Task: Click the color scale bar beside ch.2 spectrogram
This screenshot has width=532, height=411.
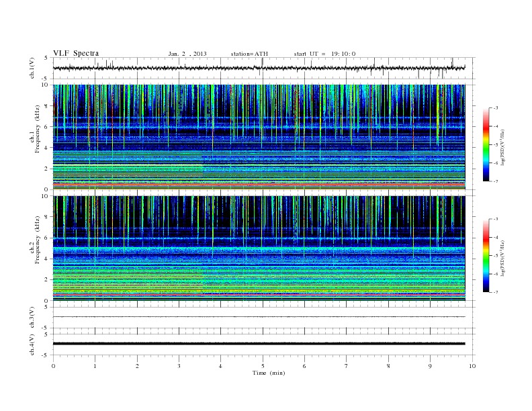Action: [x=486, y=255]
